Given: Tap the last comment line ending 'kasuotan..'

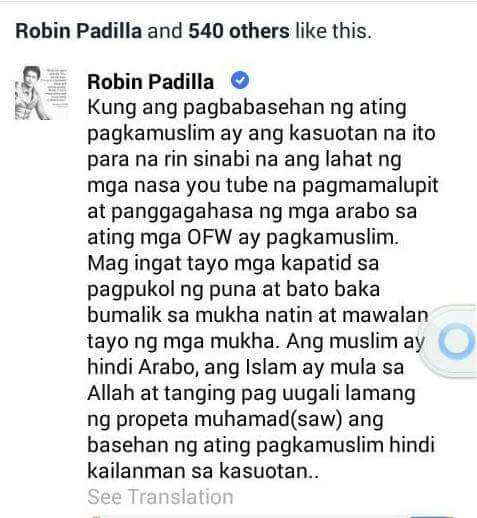Looking at the screenshot, I should 203,471.
